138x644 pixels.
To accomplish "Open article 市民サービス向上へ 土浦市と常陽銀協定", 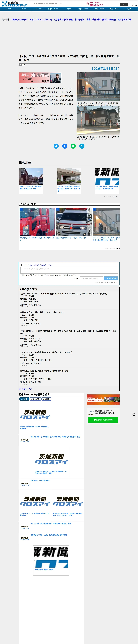I will (51, 462).
